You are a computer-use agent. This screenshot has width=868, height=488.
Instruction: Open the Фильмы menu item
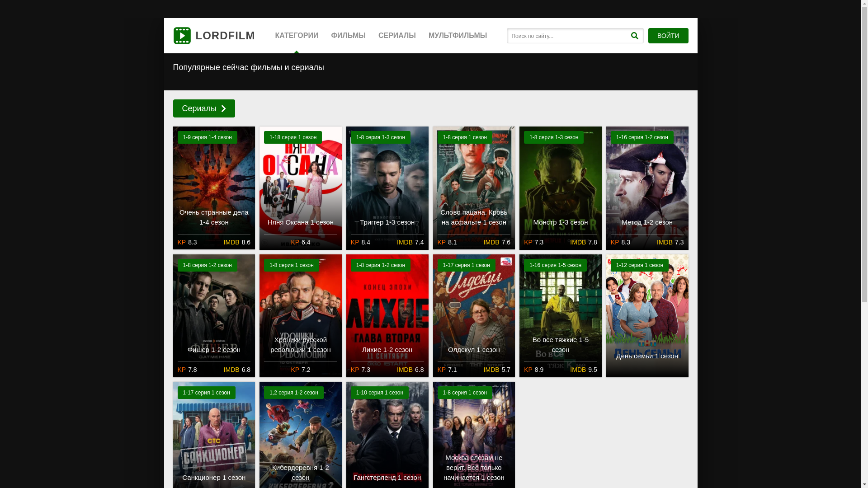(x=348, y=36)
